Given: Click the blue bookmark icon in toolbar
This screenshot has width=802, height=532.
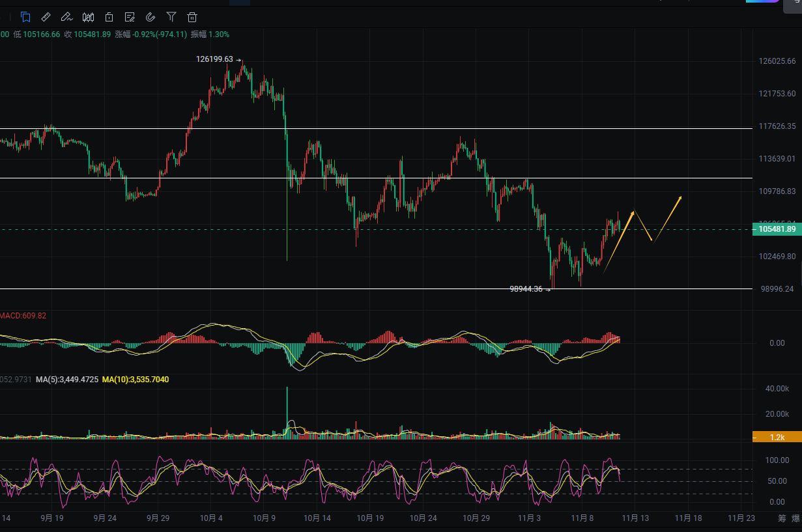Looking at the screenshot, I should click(x=25, y=17).
